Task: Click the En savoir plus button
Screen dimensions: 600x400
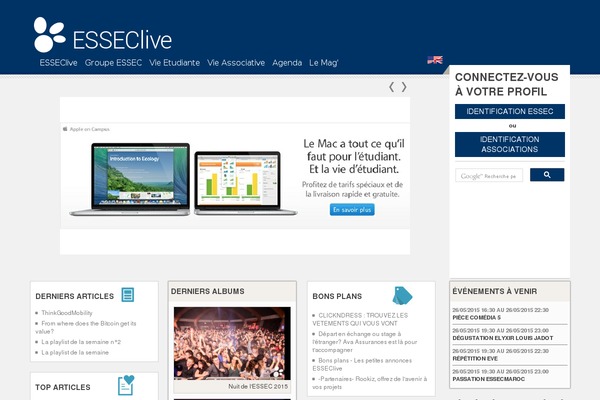Action: [352, 210]
